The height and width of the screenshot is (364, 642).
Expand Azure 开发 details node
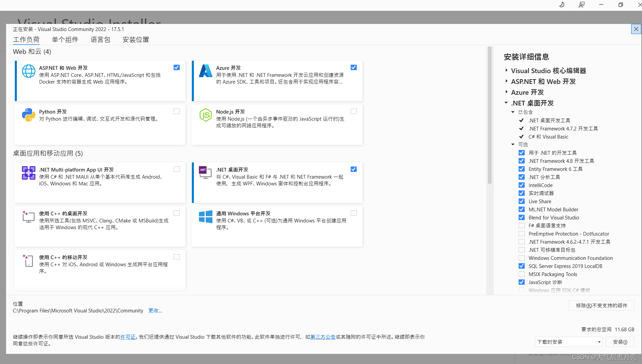[x=506, y=92]
